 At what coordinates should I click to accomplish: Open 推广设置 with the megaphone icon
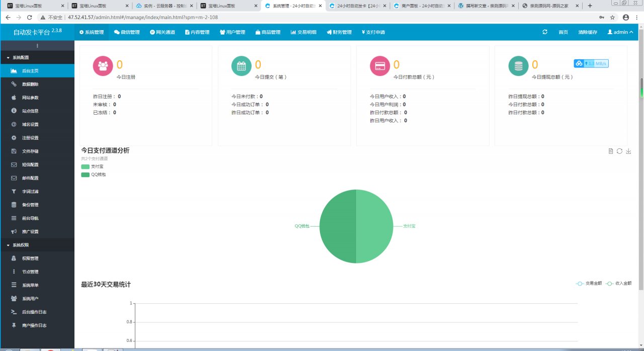37,232
